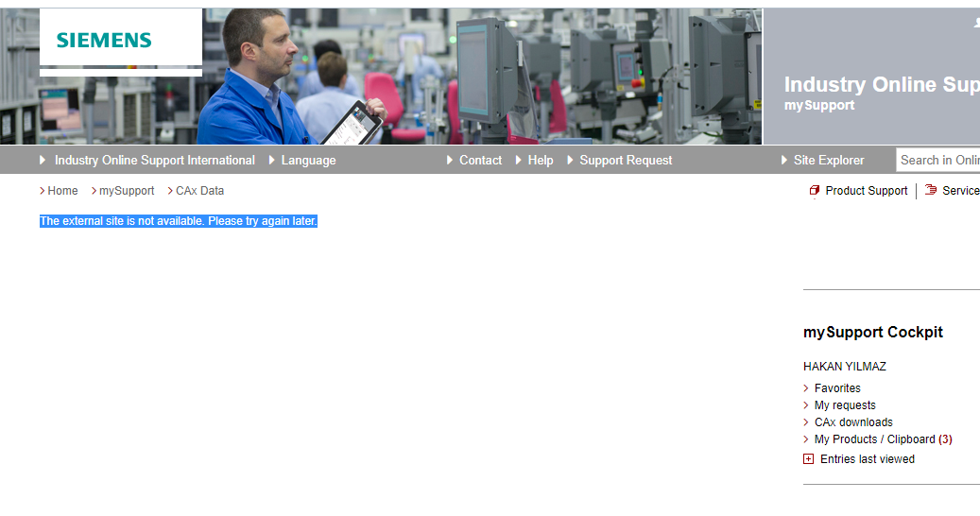Open the Site Explorer menu

829,161
